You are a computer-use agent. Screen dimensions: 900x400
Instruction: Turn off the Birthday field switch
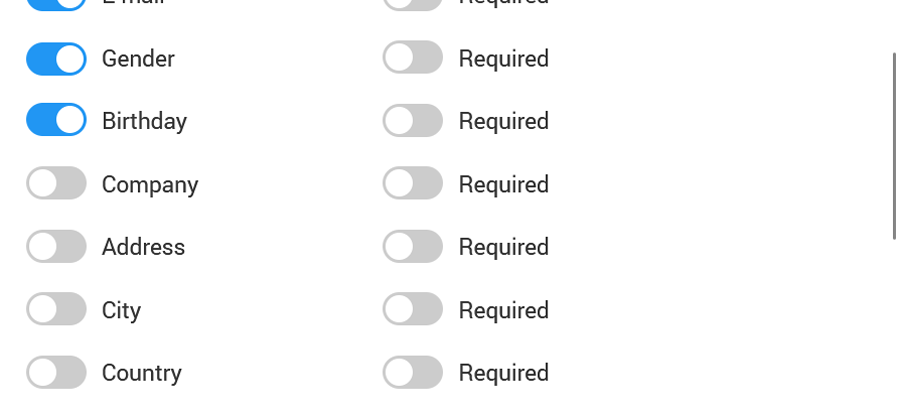click(x=56, y=120)
